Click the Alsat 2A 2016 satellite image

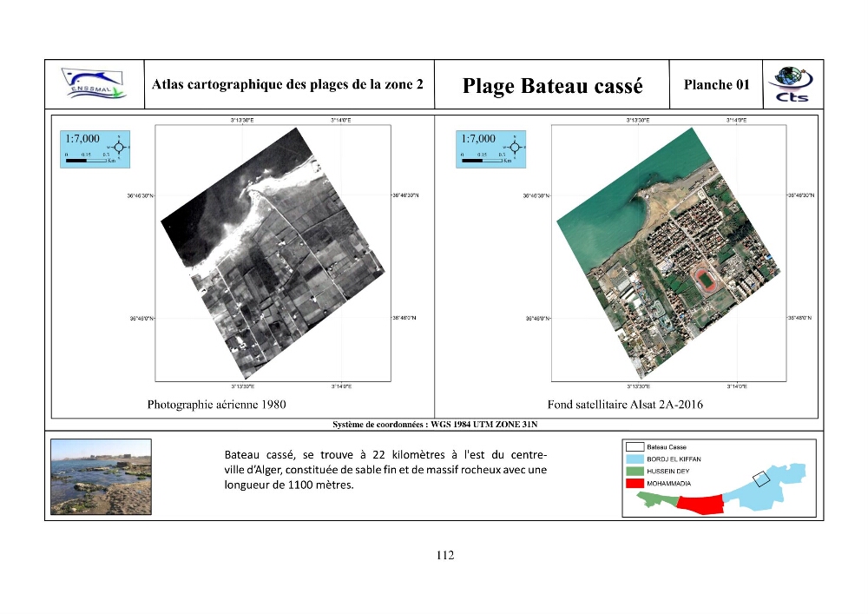(x=668, y=253)
